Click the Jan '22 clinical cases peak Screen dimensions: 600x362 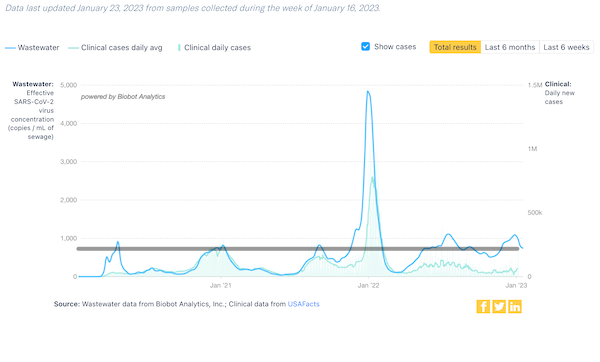pyautogui.click(x=372, y=178)
